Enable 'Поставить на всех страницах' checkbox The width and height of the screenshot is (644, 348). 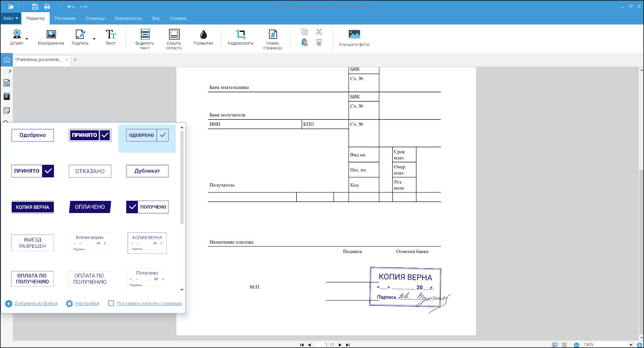[111, 303]
